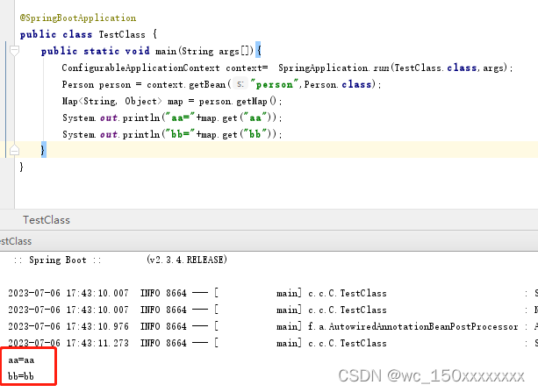
Task: Click the context.getBean call
Action: pyautogui.click(x=189, y=84)
